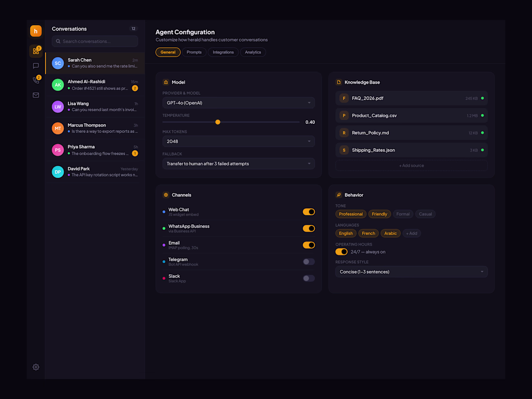532x399 pixels.
Task: Click the Model section icon
Action: 166,82
